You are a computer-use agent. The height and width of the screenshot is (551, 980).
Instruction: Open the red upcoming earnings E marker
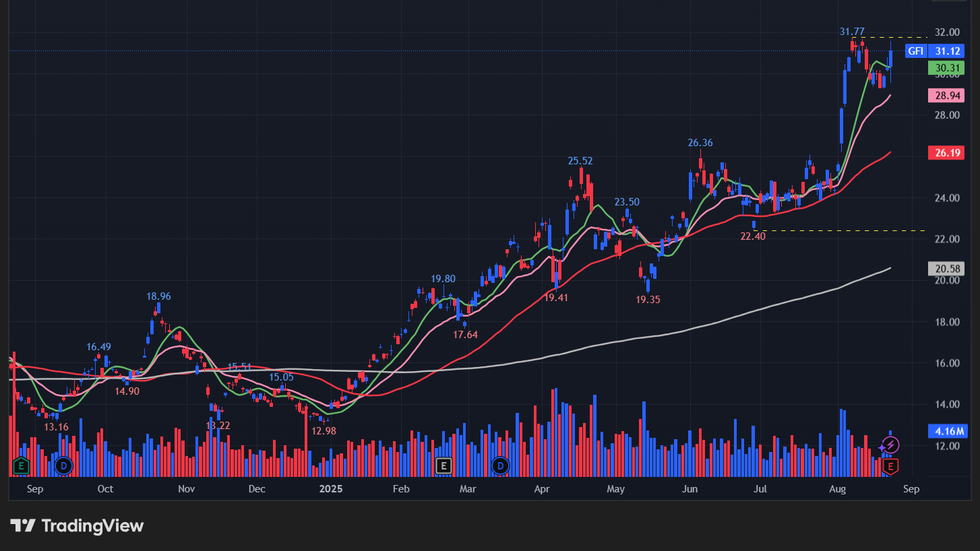(x=890, y=465)
